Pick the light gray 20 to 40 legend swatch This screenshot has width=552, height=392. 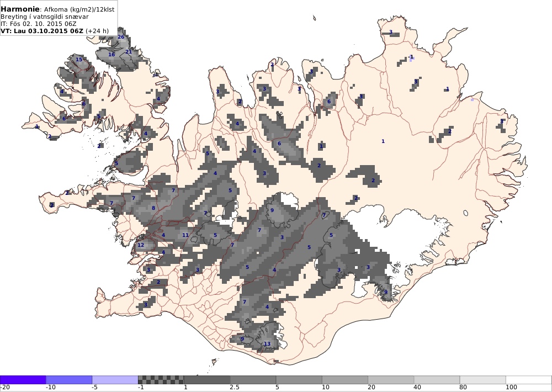coord(391,380)
